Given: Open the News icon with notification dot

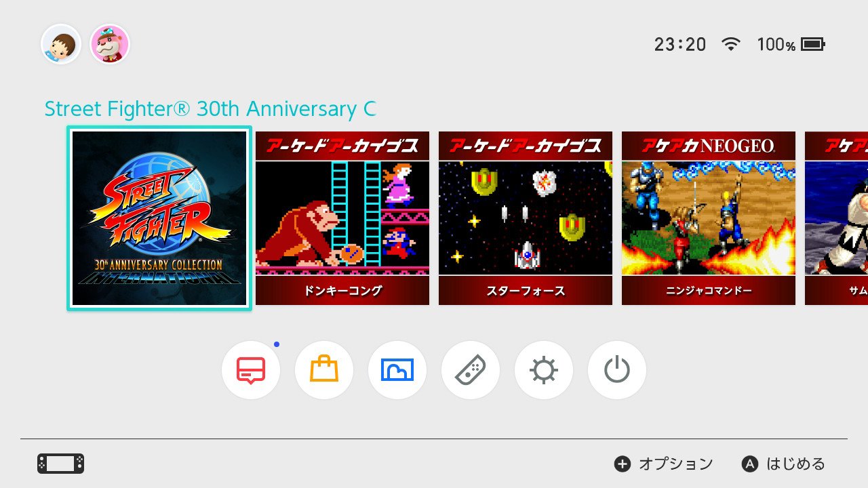Looking at the screenshot, I should click(251, 370).
